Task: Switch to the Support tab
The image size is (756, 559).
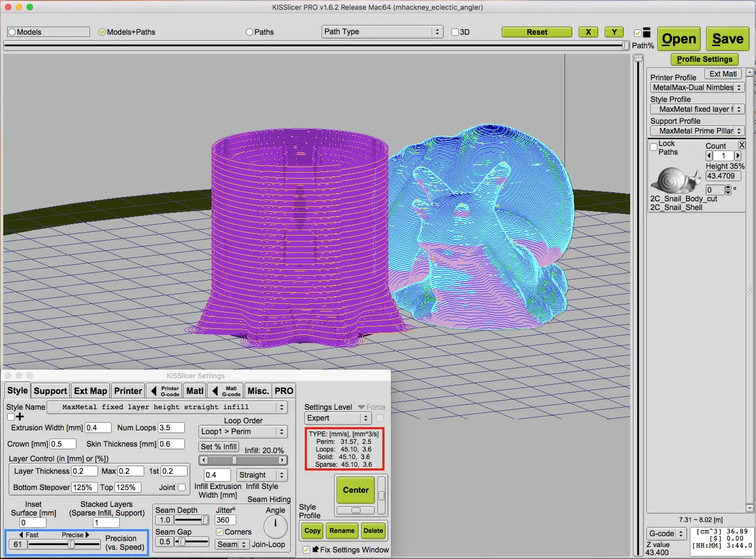Action: (50, 391)
